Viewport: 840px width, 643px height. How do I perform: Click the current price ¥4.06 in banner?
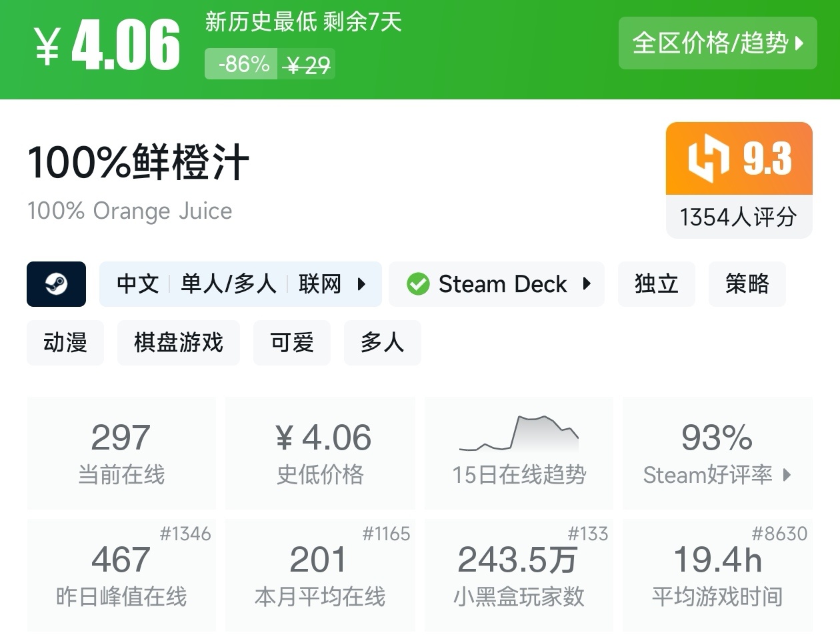point(107,45)
